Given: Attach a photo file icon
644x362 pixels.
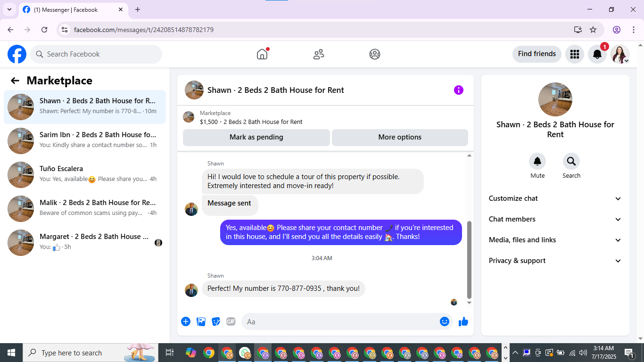Looking at the screenshot, I should [201, 321].
